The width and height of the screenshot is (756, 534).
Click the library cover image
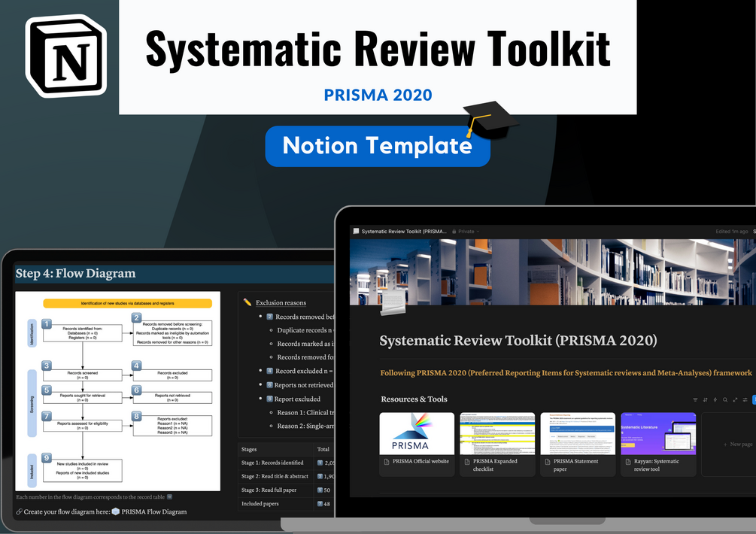click(x=553, y=272)
